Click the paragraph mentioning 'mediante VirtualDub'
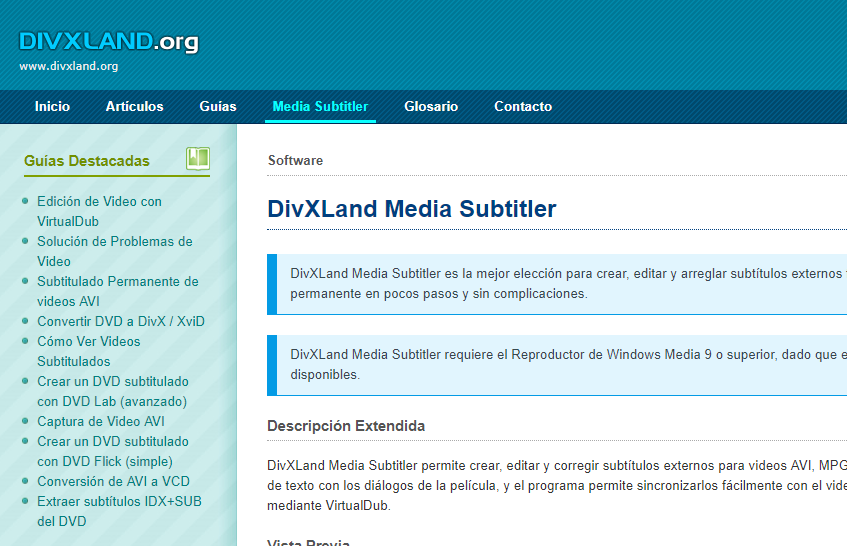This screenshot has width=847, height=546. [x=557, y=486]
